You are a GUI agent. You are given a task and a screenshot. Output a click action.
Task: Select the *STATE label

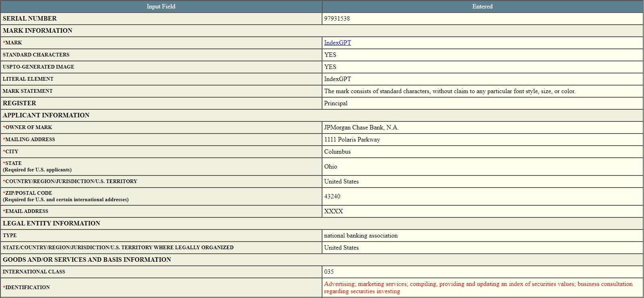pyautogui.click(x=12, y=163)
